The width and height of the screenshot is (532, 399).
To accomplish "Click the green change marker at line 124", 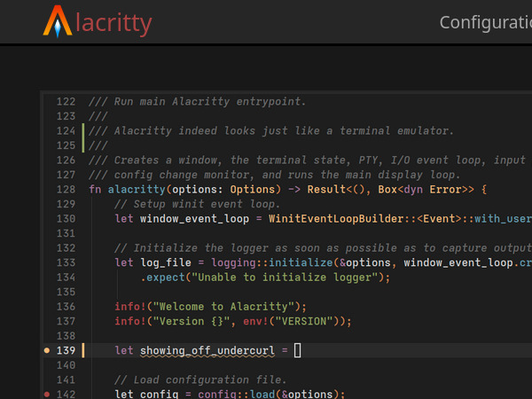I will tap(82, 138).
